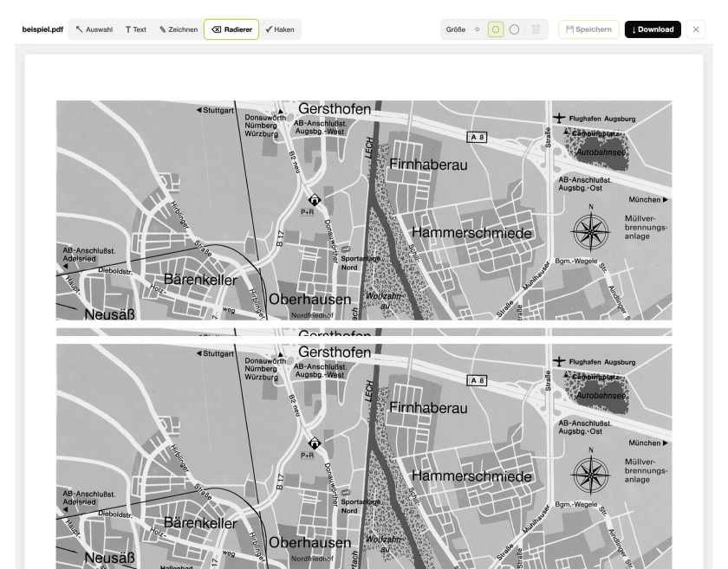Pick the Haken checkmark tool

[x=280, y=29]
